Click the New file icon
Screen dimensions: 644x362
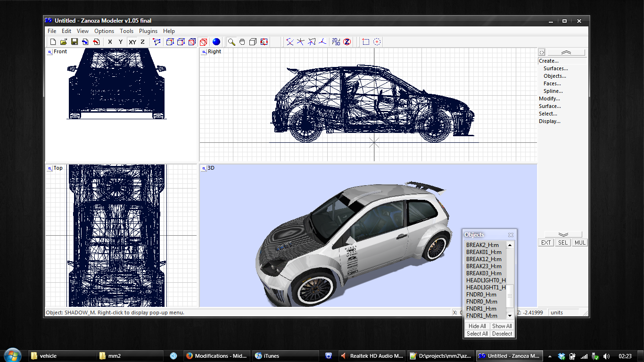coord(53,42)
